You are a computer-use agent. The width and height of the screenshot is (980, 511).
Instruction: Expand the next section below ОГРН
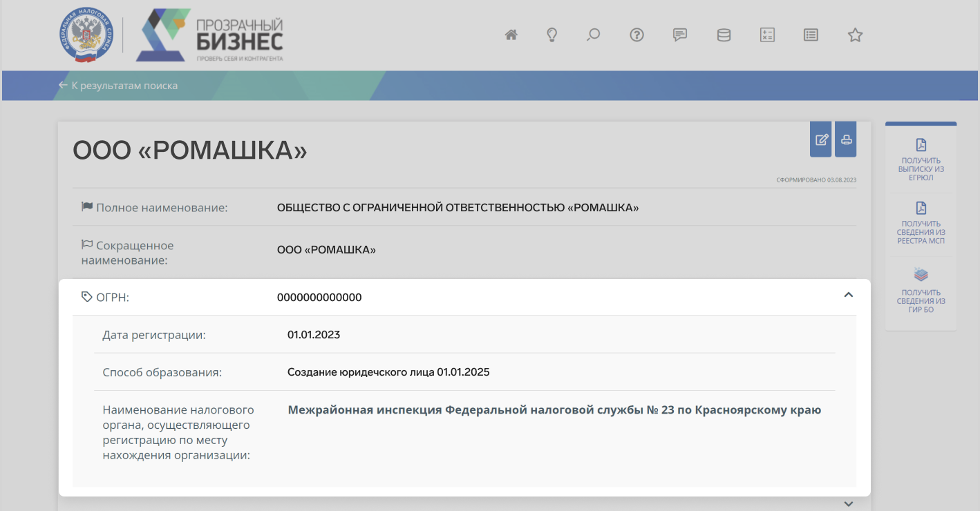tap(849, 504)
